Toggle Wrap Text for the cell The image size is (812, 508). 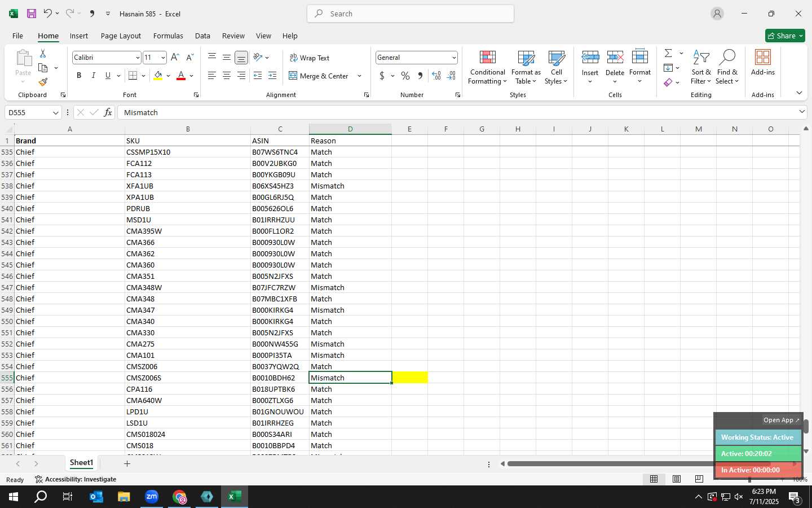tap(309, 58)
